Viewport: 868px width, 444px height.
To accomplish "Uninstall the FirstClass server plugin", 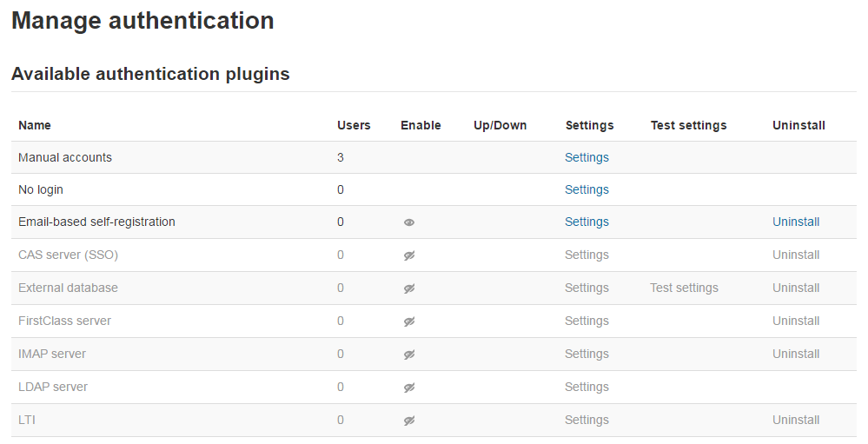I will click(x=796, y=321).
